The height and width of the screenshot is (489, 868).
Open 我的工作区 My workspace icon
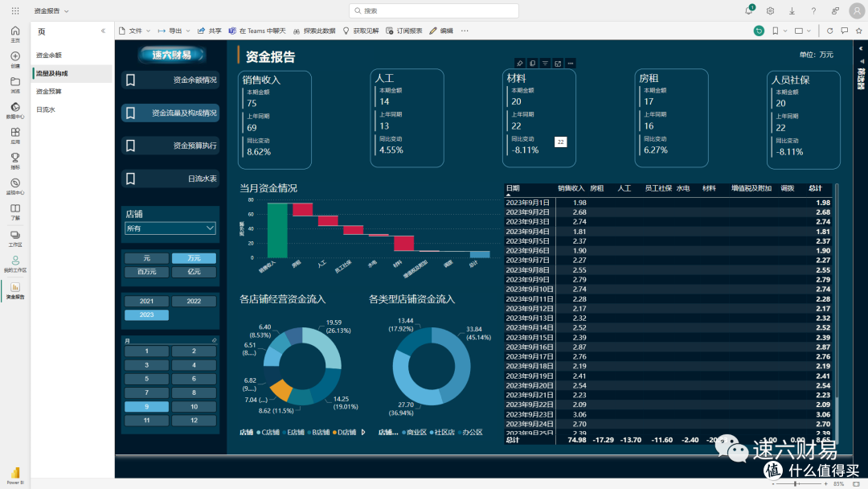pos(15,264)
